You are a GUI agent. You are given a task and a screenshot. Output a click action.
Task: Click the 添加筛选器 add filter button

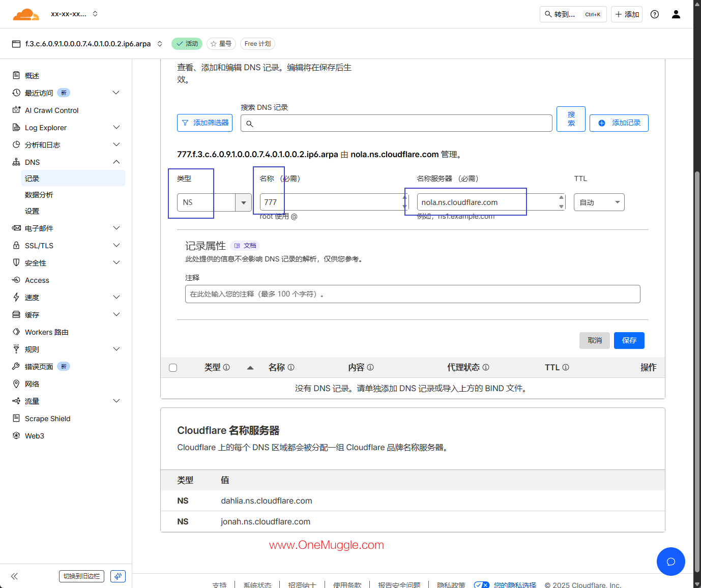click(x=205, y=123)
